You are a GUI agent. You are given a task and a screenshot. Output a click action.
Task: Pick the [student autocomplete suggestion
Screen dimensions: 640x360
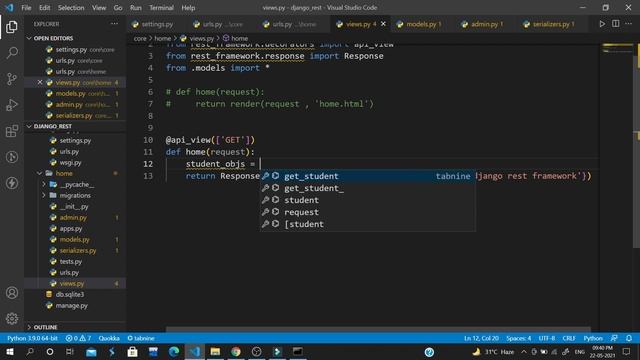pyautogui.click(x=368, y=224)
